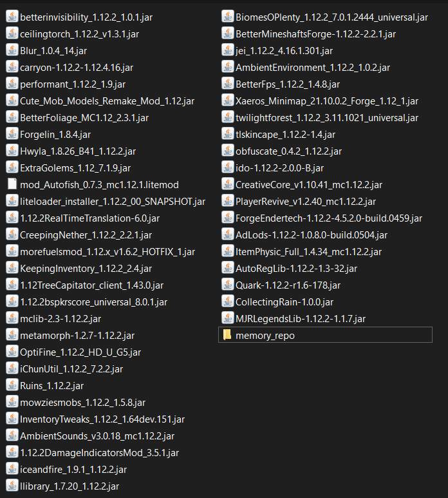
Task: Select the MJRLegendsLib-1.12.2-1.1.7.jar file
Action: click(x=301, y=318)
